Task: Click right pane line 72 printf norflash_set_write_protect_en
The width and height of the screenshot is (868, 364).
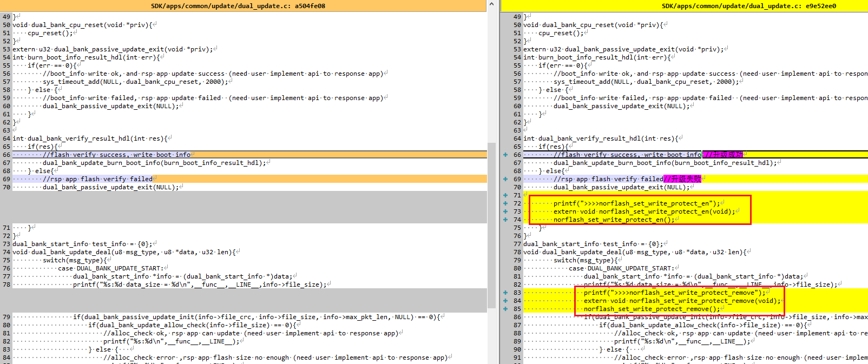Action: pyautogui.click(x=637, y=203)
